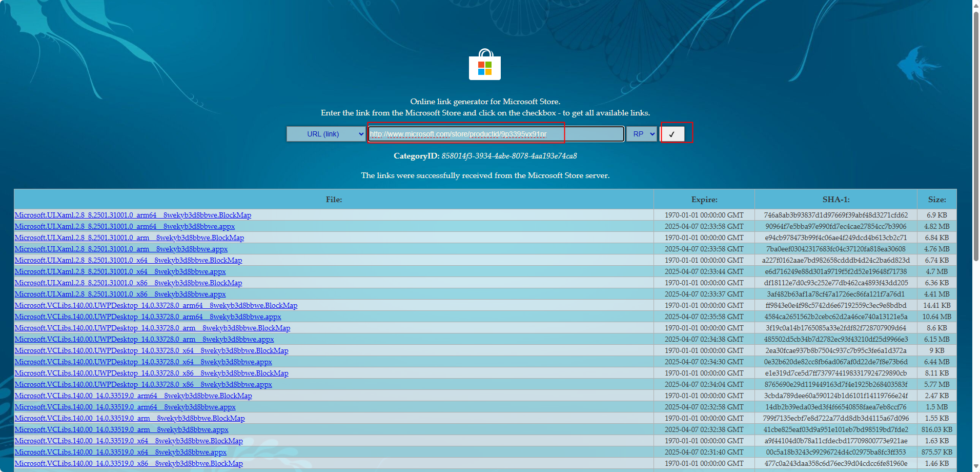Click the File: column header
This screenshot has height=472, width=980.
tap(334, 200)
